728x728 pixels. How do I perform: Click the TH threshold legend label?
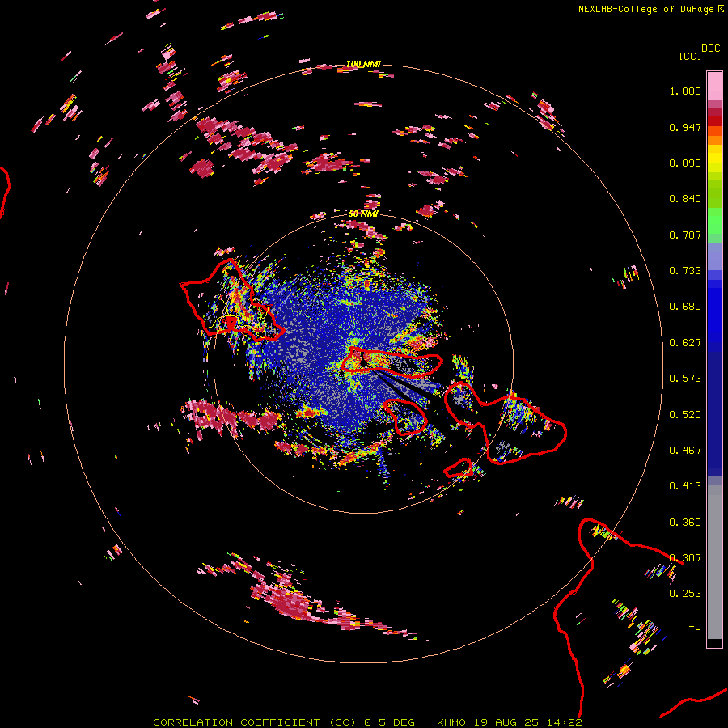pos(695,630)
